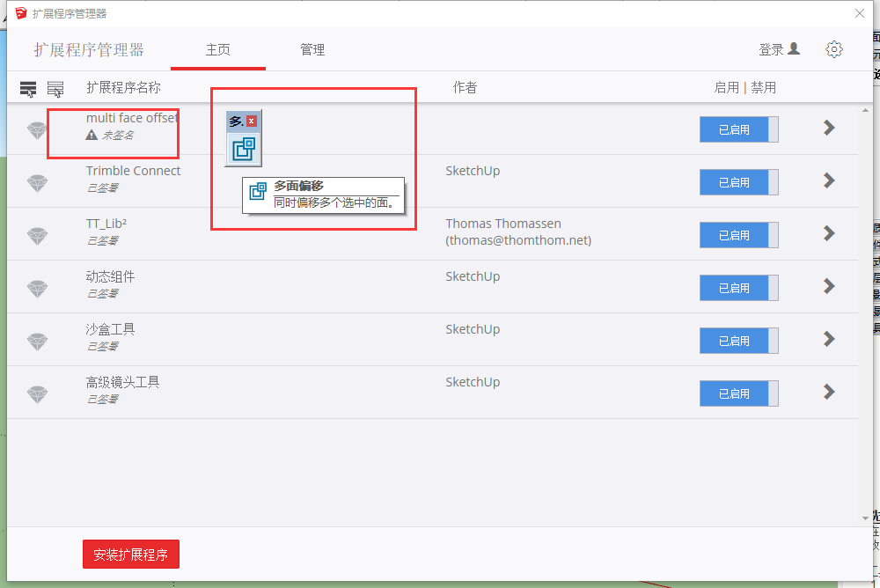
Task: Disable the 动态组件 extension toggle
Action: click(738, 288)
